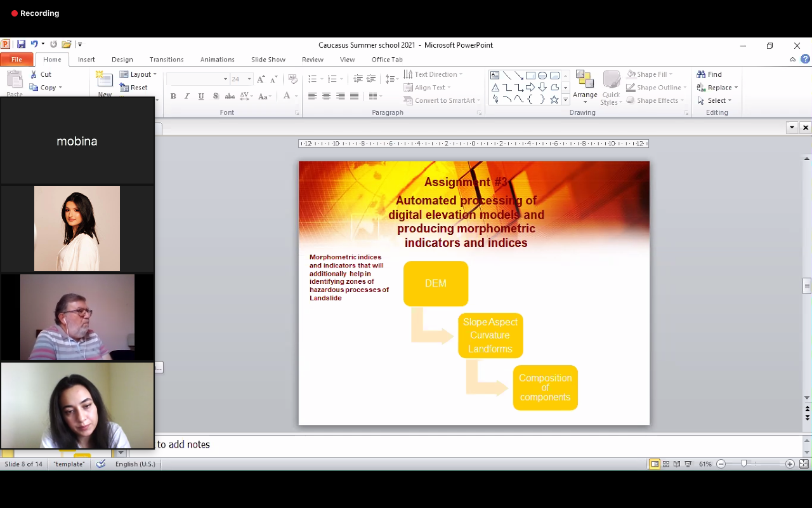
Task: Click the Clear All Formatting icon
Action: [292, 79]
